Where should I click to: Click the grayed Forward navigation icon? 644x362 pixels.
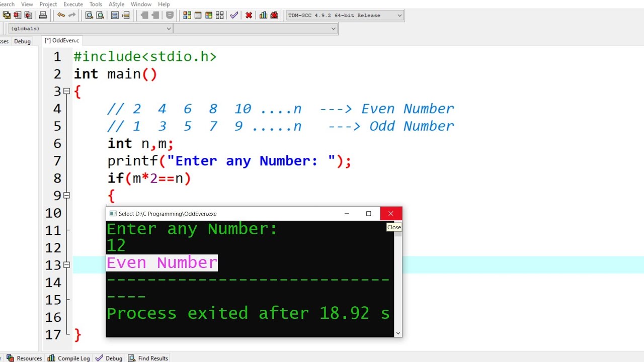155,15
